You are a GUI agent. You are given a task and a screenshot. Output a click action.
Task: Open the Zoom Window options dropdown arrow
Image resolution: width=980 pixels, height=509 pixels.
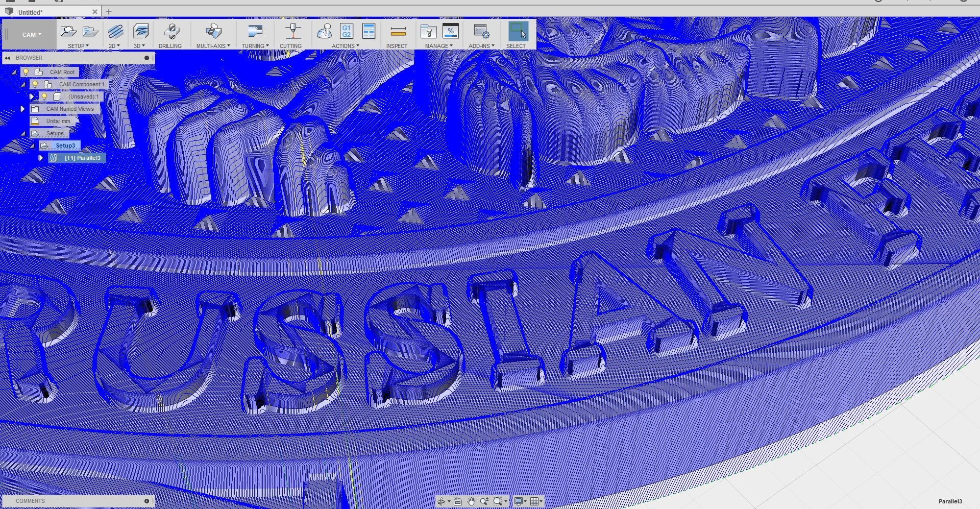coord(505,502)
